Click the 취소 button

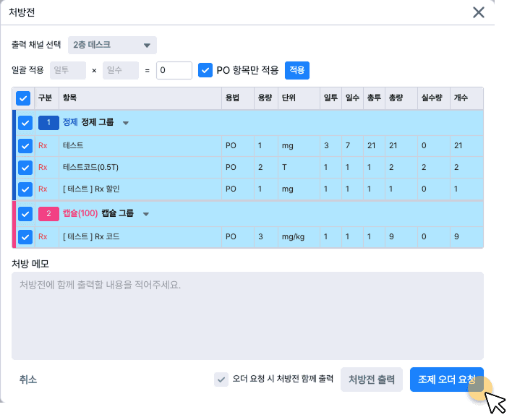[28, 380]
